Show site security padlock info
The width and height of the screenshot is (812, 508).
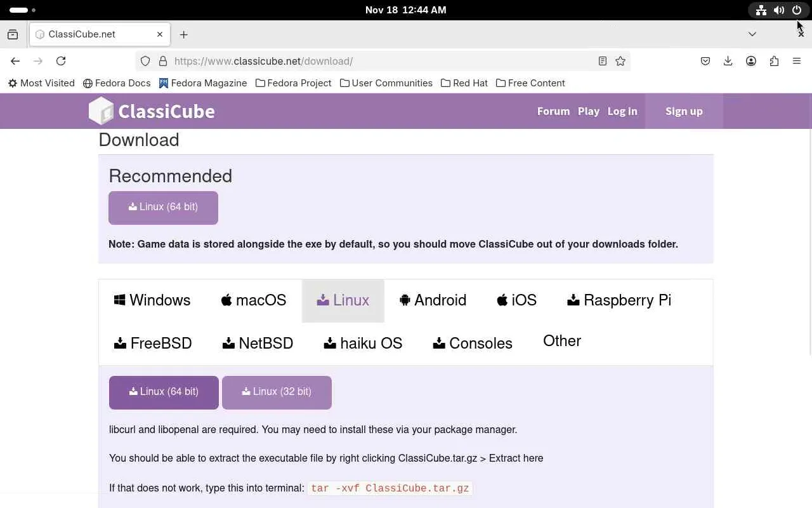click(x=162, y=61)
